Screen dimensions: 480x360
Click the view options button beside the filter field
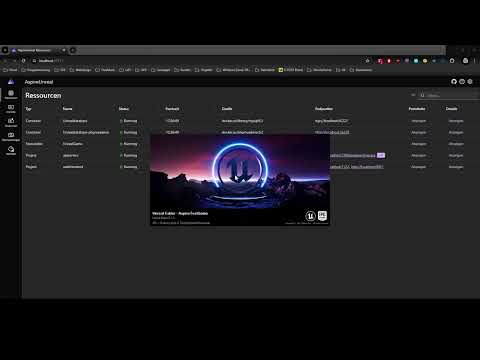tap(413, 95)
